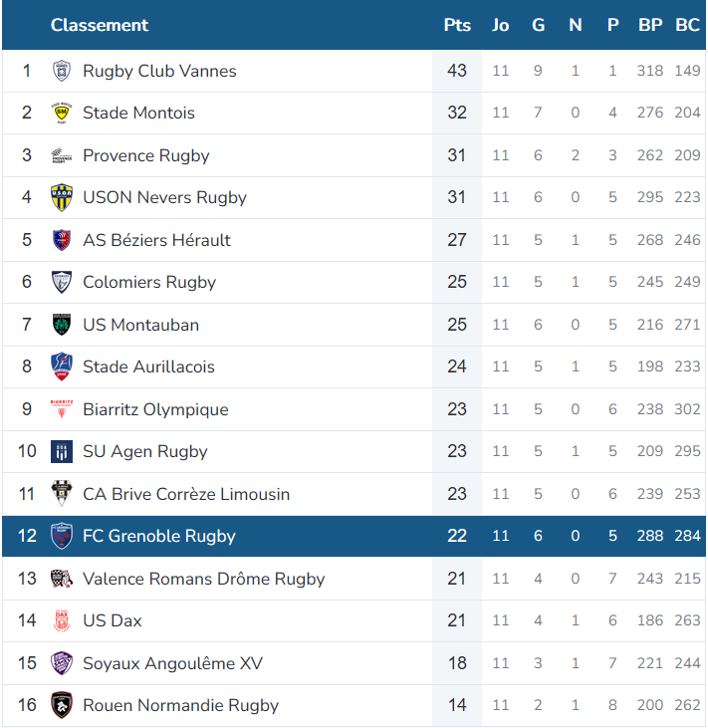
Task: Click the Valence Romans Drôme Rugby logo
Action: pos(62,579)
